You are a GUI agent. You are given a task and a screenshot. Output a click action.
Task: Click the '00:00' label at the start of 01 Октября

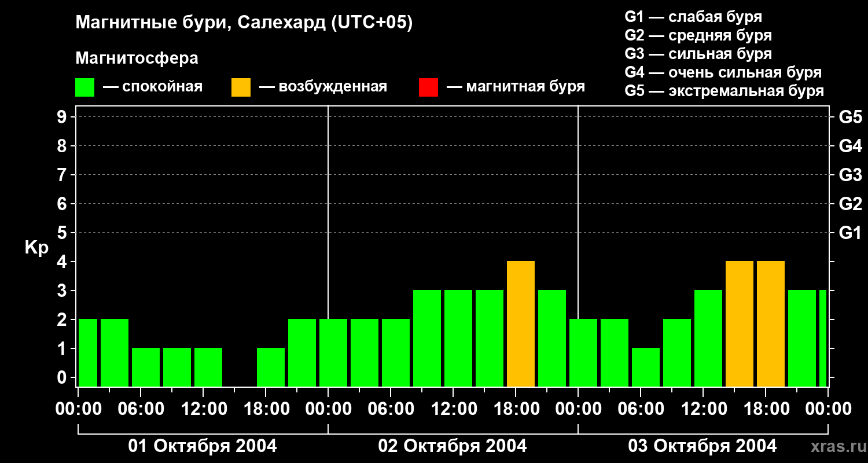coord(78,409)
